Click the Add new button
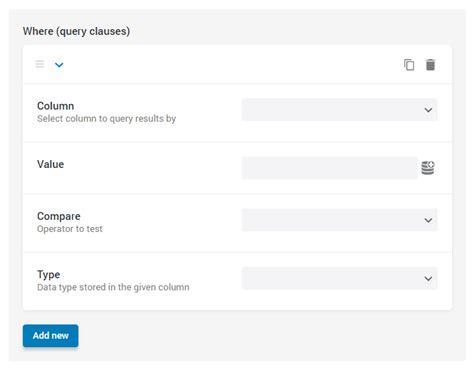Screen dimensions: 474x370 pyautogui.click(x=51, y=336)
